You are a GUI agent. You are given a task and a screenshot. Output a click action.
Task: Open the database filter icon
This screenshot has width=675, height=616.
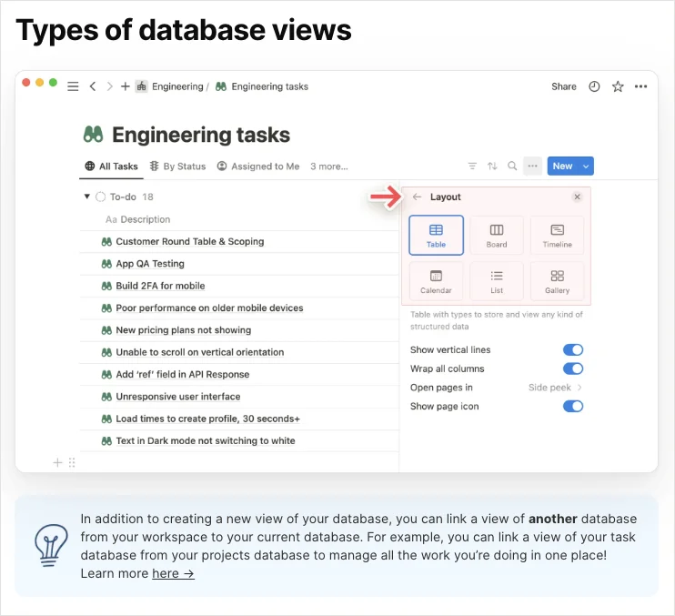472,167
